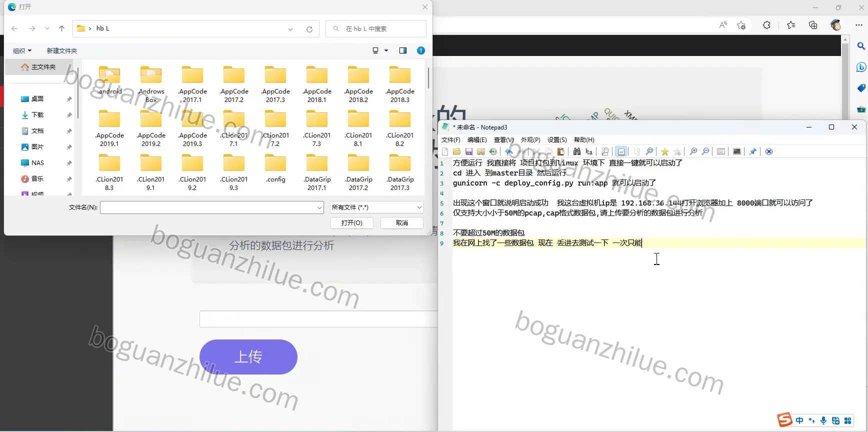The width and height of the screenshot is (868, 432).
Task: Click the Zoom In magnifier in Notepad3
Action: click(x=693, y=151)
